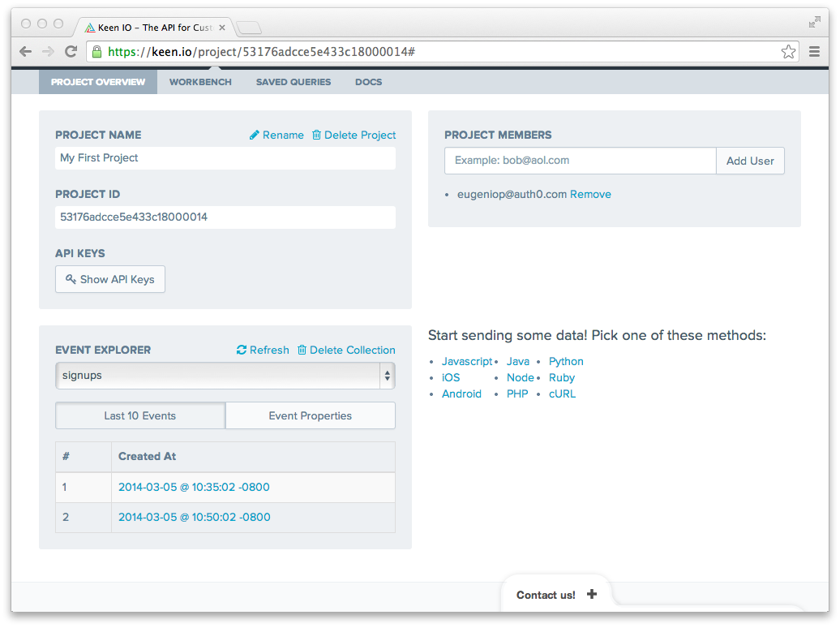Open the cURL method link
The image size is (840, 628).
point(562,394)
